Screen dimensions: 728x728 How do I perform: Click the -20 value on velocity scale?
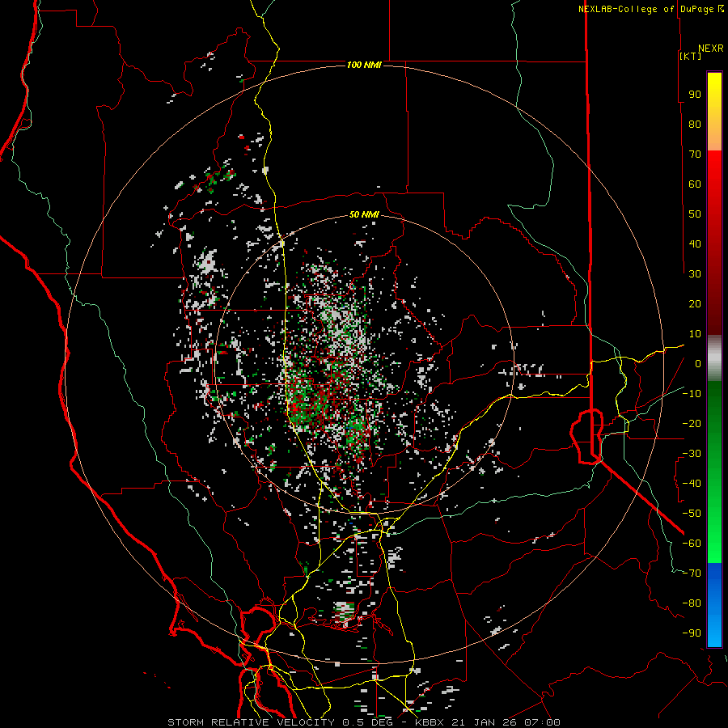tap(692, 424)
